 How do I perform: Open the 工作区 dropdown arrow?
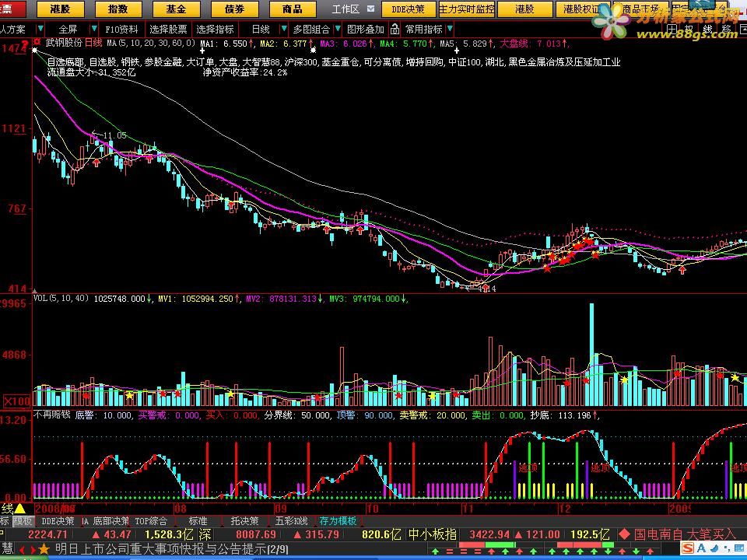click(371, 9)
